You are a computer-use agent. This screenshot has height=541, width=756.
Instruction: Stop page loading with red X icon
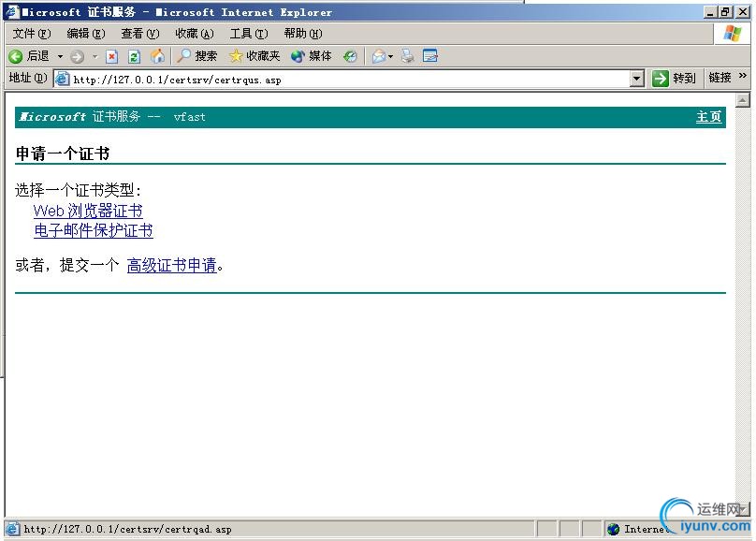click(x=112, y=56)
